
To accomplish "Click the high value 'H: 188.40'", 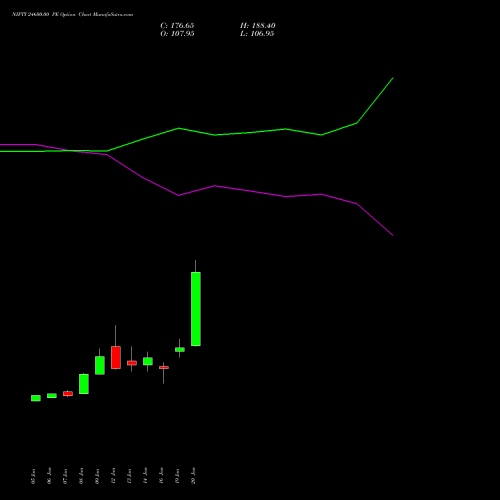I will coord(257,25).
